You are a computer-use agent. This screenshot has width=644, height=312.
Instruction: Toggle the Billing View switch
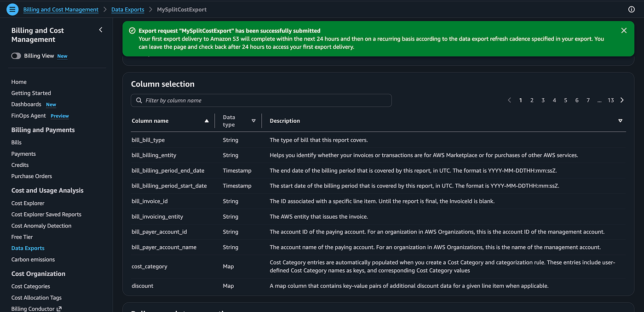coord(16,56)
